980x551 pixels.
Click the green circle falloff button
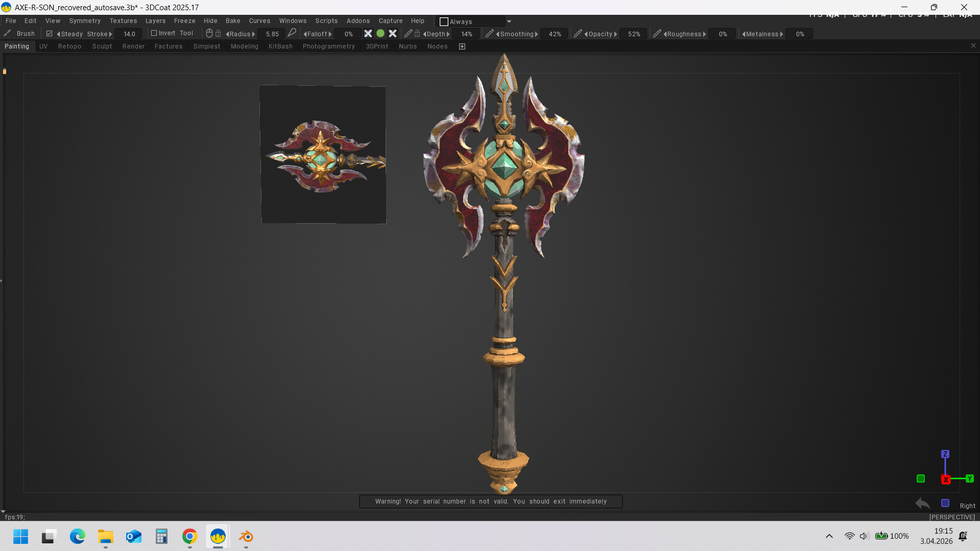click(380, 34)
